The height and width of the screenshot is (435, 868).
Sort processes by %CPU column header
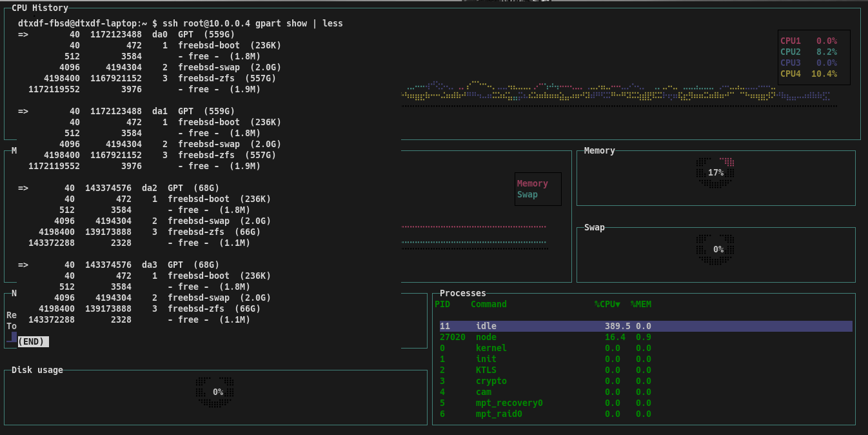point(607,304)
